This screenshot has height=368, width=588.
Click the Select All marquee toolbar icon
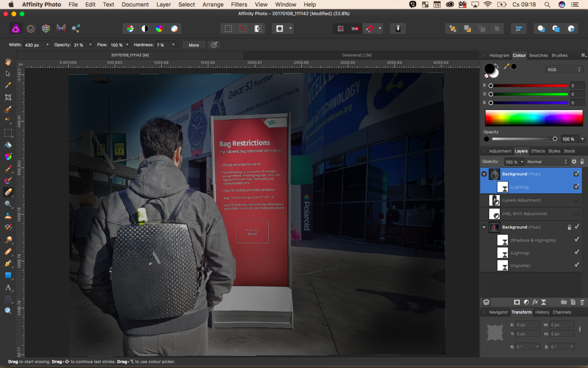point(228,29)
